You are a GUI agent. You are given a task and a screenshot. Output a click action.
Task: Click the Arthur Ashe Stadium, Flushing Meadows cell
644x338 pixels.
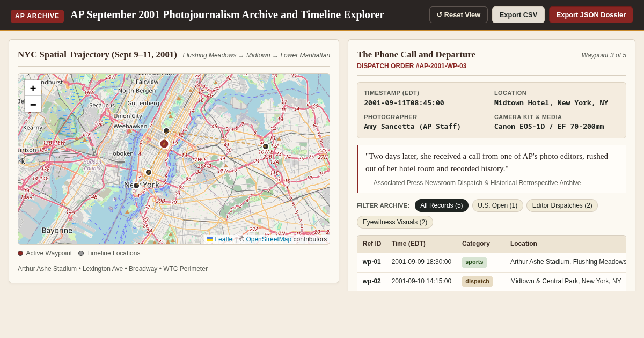point(568,262)
